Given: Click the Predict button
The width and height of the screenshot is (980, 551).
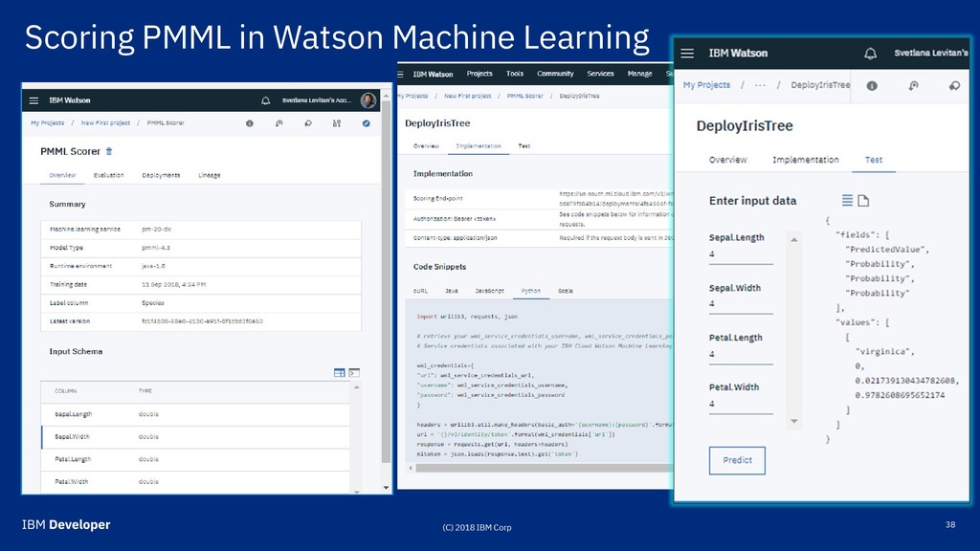Looking at the screenshot, I should pos(737,460).
